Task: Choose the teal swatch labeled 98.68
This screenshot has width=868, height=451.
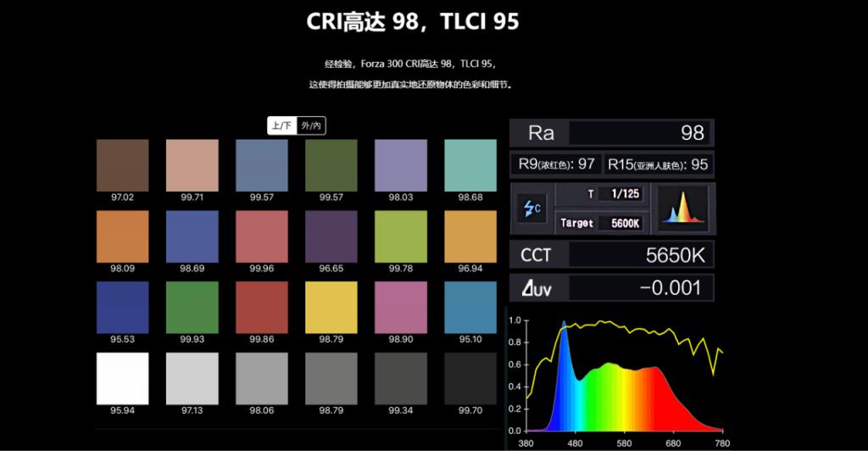Action: coord(470,165)
